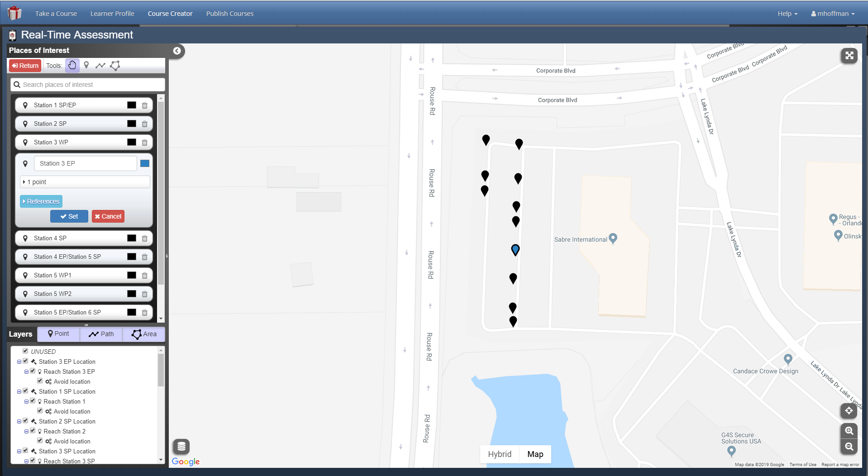This screenshot has height=476, width=868.
Task: Click the GIFT logo icon
Action: tap(14, 13)
